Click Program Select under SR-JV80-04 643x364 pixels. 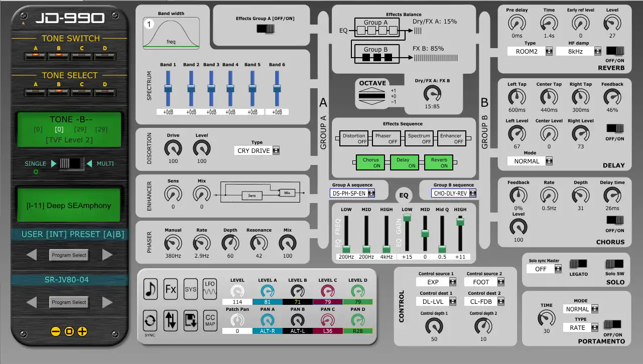coord(69,302)
